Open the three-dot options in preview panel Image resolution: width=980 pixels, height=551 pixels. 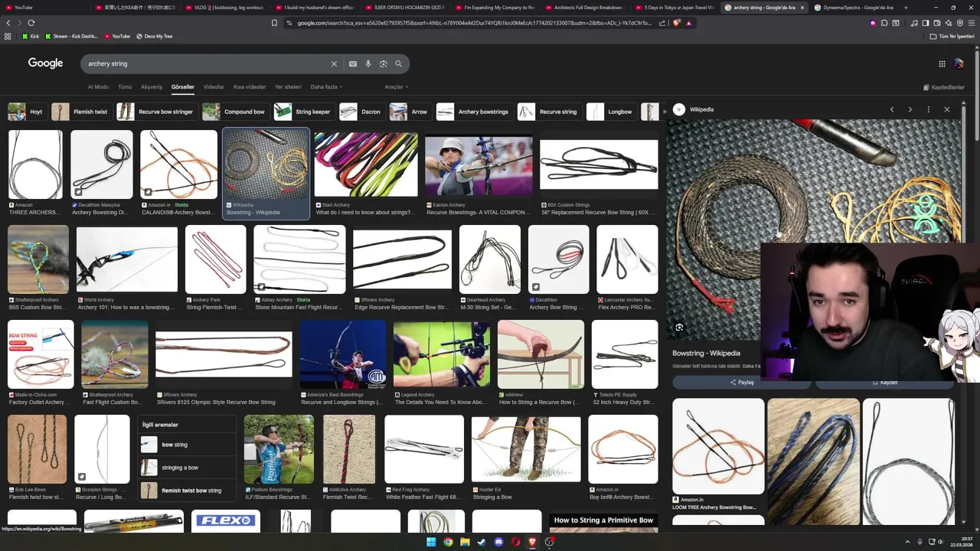pyautogui.click(x=928, y=109)
